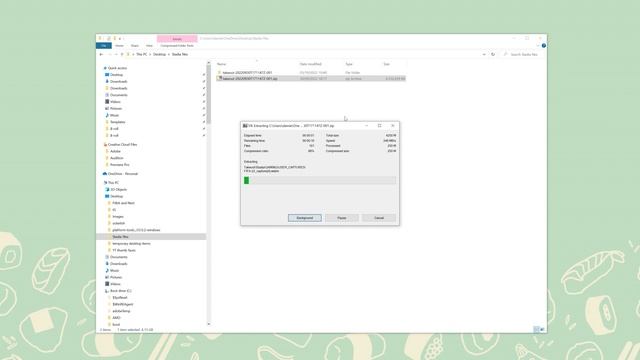Click the Quick access star icon

click(x=105, y=68)
